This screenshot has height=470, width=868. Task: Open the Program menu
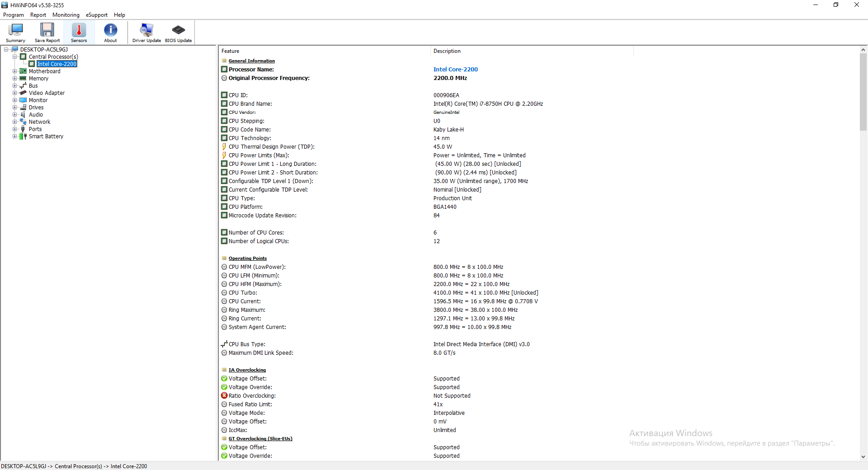tap(14, 15)
